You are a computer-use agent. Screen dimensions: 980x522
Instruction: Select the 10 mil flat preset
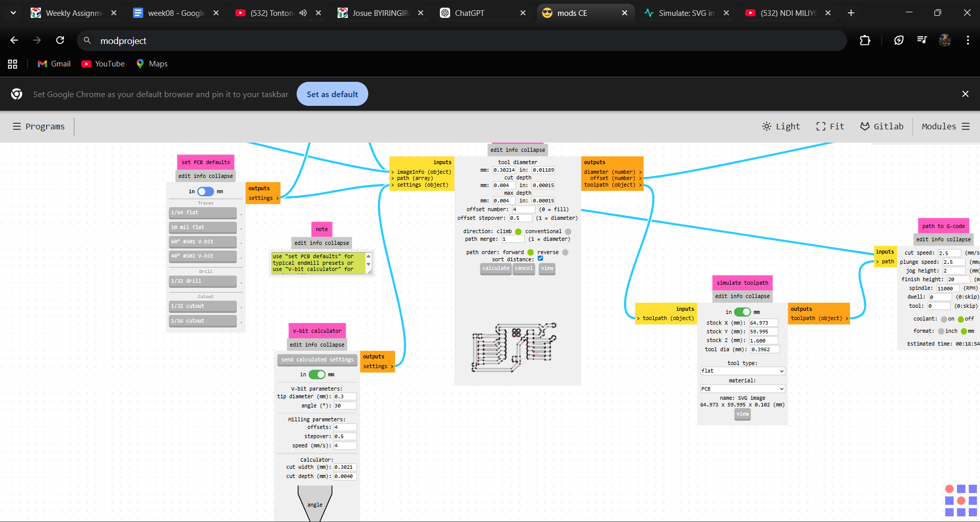click(x=203, y=228)
